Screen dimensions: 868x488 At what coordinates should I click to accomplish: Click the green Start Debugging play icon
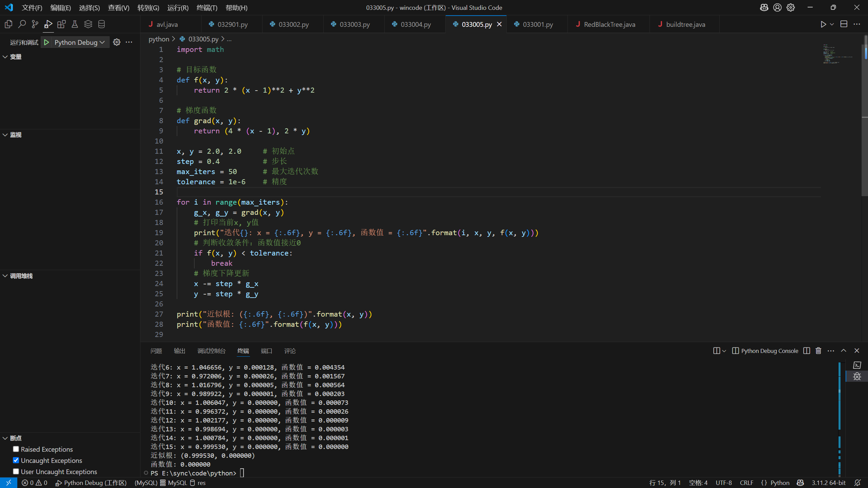coord(47,42)
